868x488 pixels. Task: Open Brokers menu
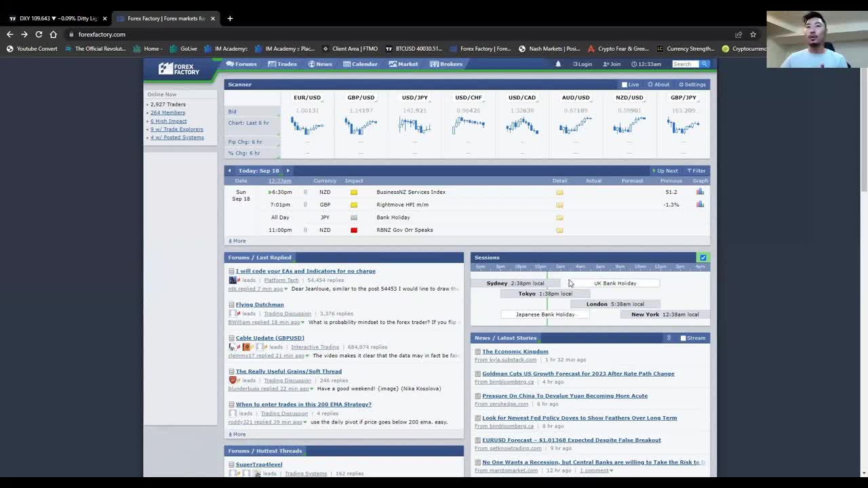pos(446,64)
